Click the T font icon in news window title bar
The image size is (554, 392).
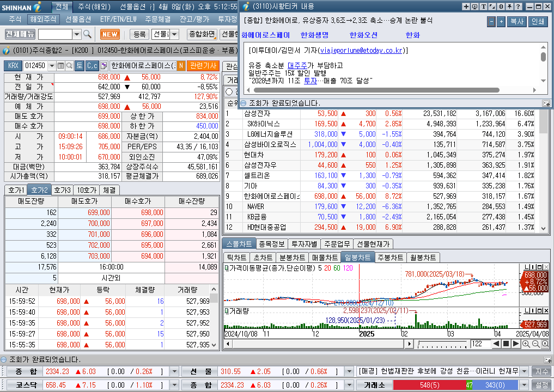pyautogui.click(x=483, y=7)
